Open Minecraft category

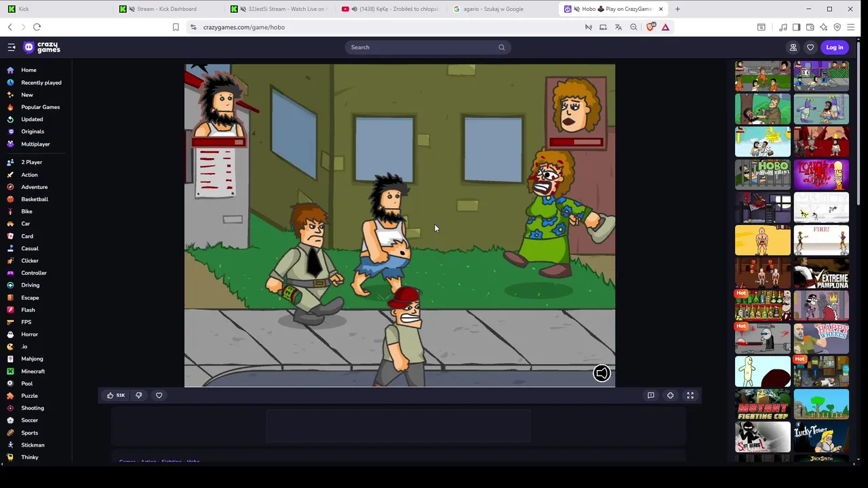click(x=33, y=371)
